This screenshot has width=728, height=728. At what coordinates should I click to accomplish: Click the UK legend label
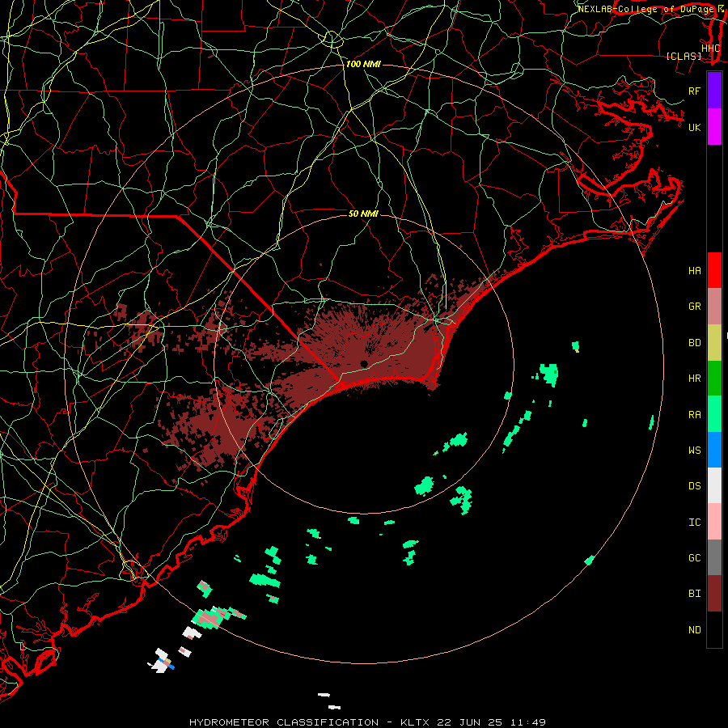(x=694, y=127)
